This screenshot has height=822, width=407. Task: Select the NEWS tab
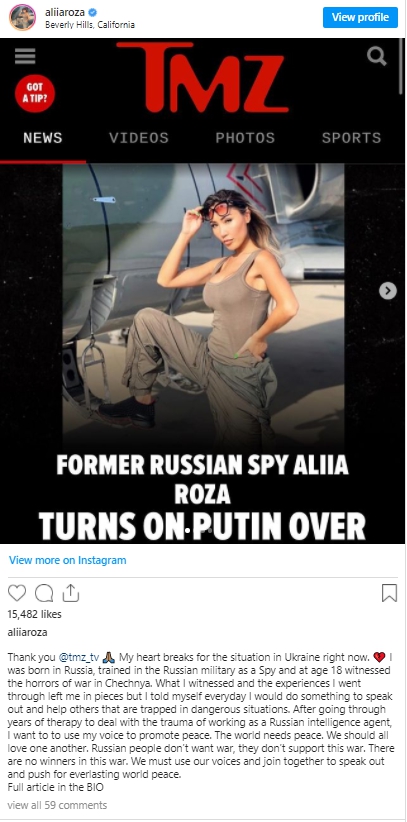pos(42,138)
